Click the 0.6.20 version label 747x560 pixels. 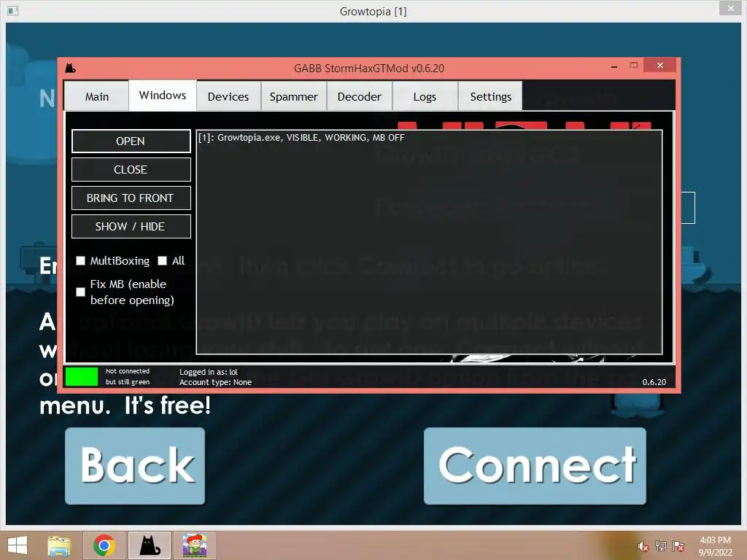(654, 382)
